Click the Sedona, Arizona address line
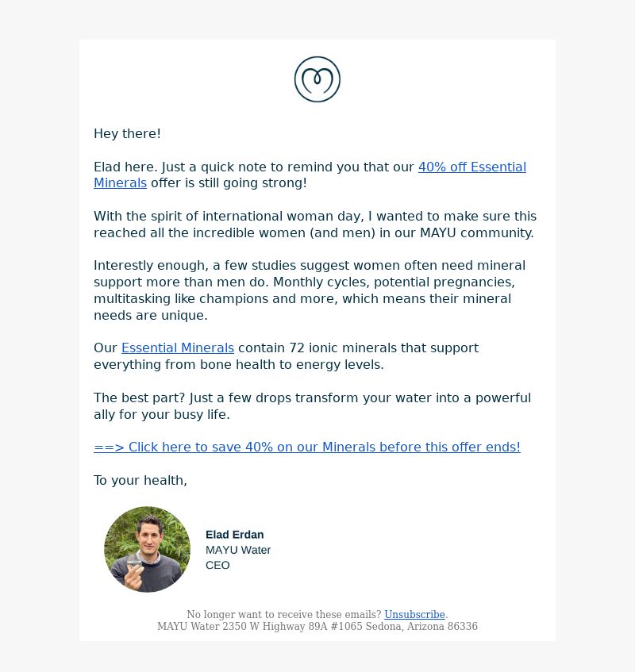The image size is (635, 672). tap(317, 626)
